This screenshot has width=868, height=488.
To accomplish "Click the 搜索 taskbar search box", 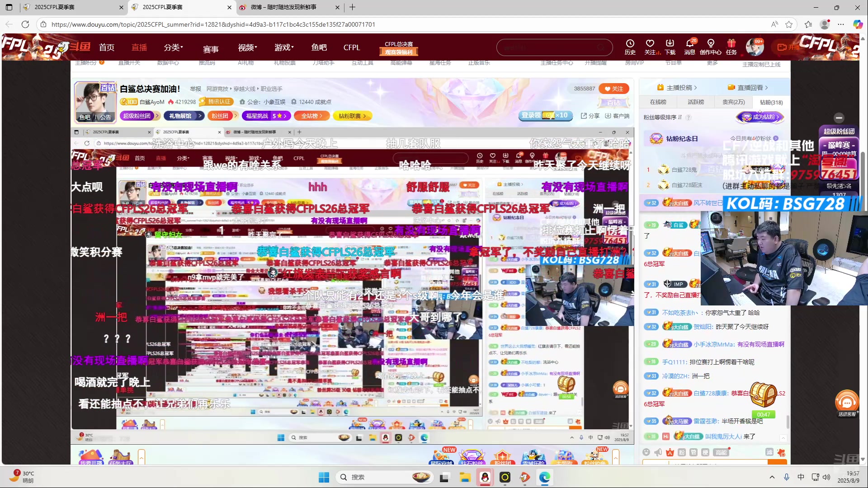I will coord(384,477).
